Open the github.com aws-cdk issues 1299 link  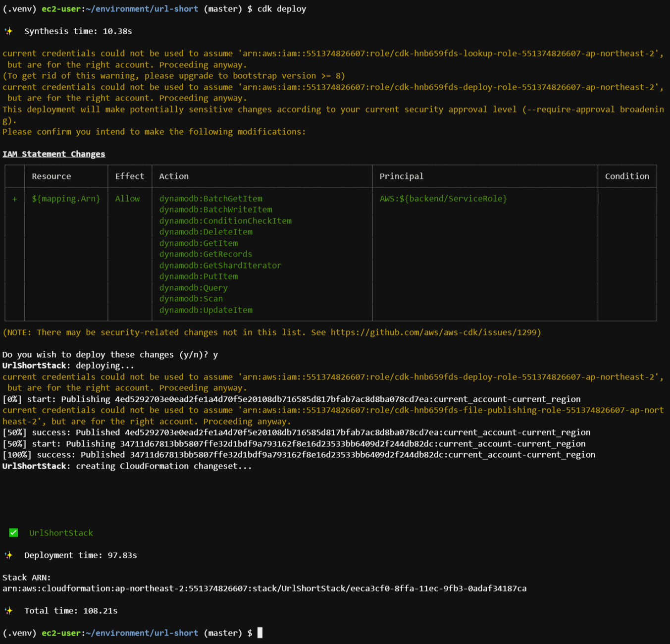point(433,332)
